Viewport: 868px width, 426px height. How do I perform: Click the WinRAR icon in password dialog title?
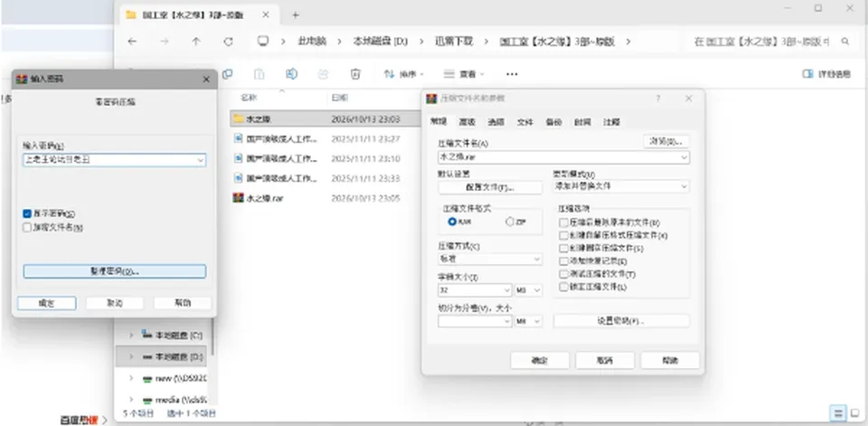pyautogui.click(x=22, y=80)
